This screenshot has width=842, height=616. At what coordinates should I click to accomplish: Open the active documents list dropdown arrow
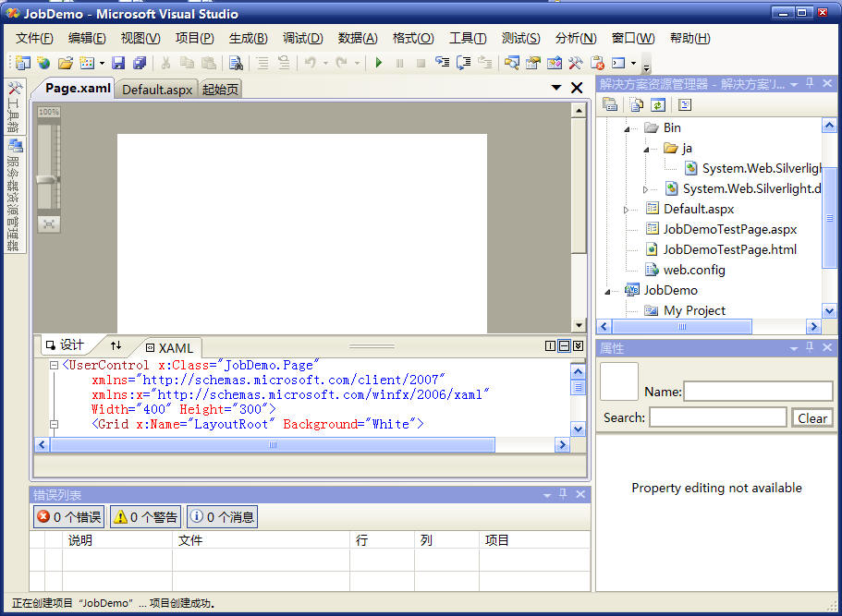pyautogui.click(x=556, y=87)
